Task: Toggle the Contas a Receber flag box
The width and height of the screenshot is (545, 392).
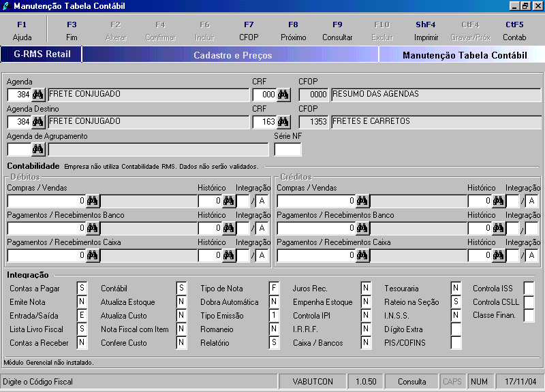Action: coord(82,342)
